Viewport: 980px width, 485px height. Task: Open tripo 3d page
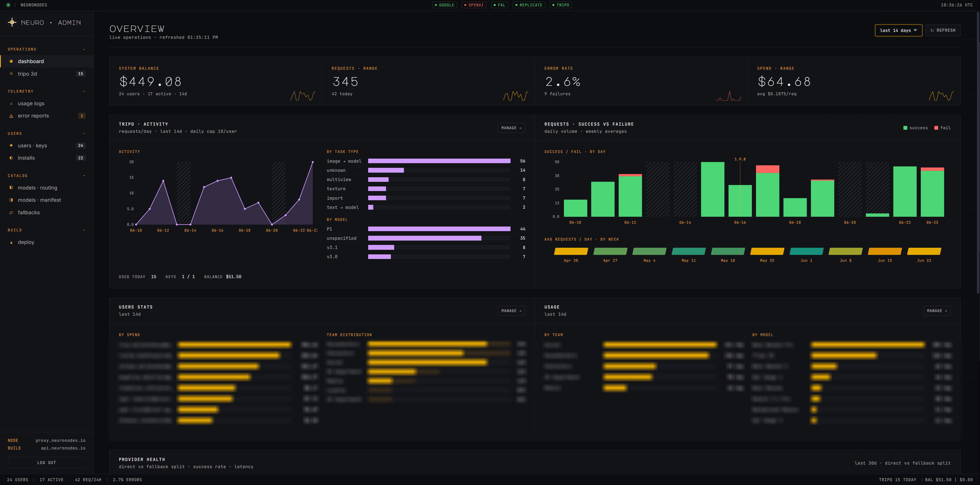46,74
